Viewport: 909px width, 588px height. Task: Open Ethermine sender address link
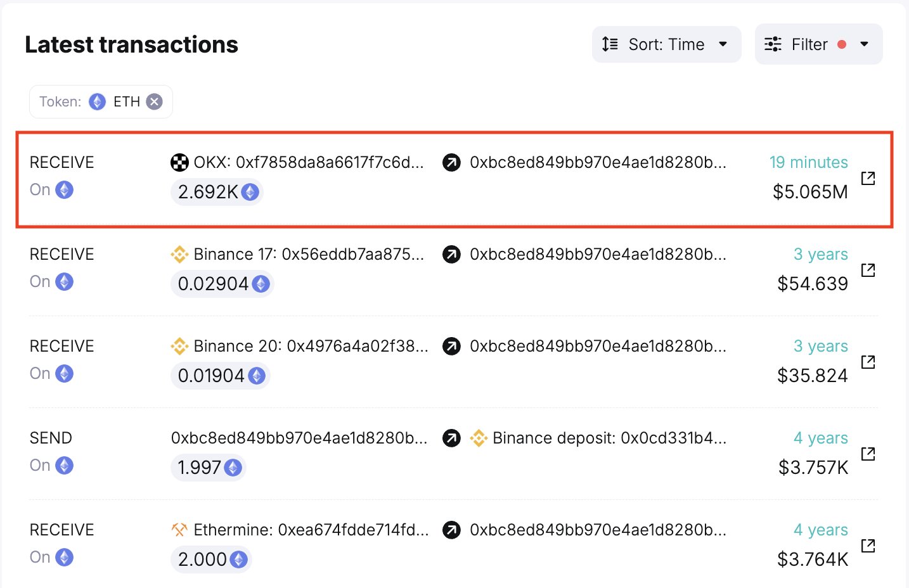pyautogui.click(x=311, y=530)
